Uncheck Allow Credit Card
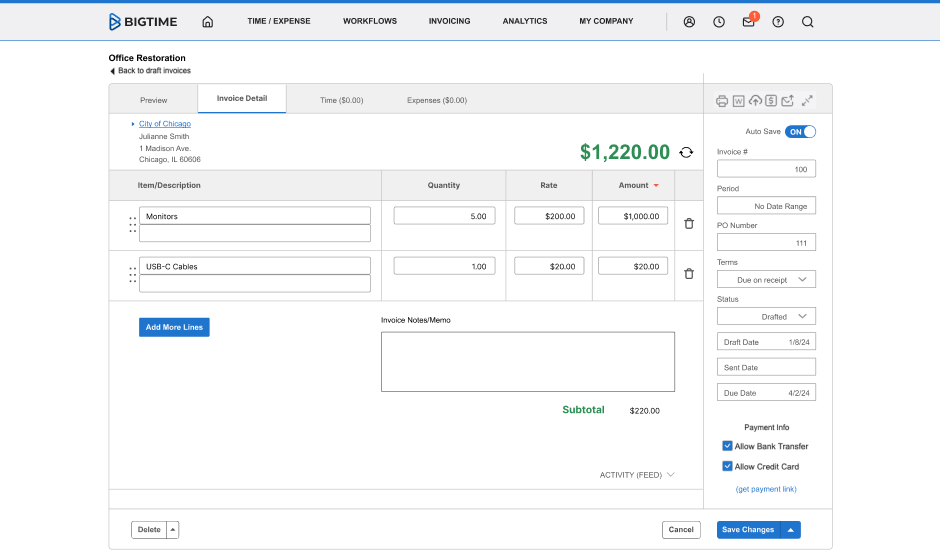 click(x=727, y=466)
